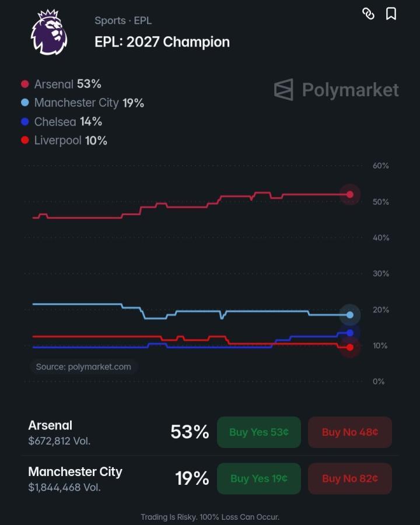Select Arsenal legend color dot

point(24,84)
